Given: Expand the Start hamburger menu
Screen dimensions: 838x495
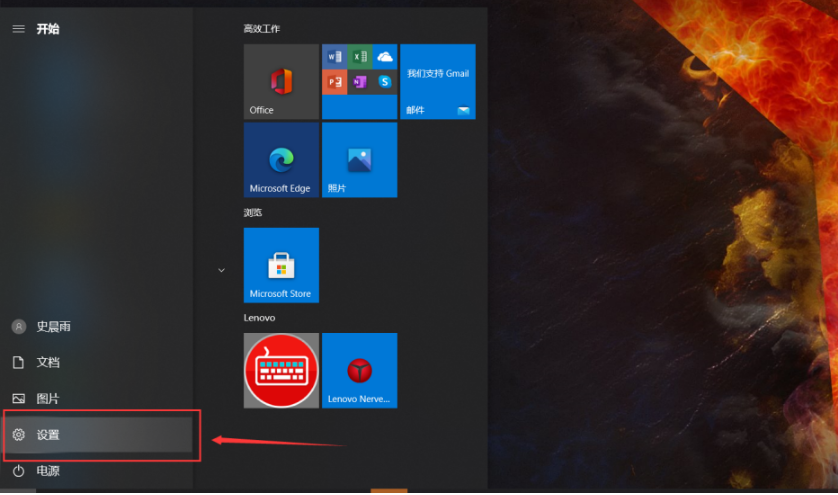Looking at the screenshot, I should 18,29.
